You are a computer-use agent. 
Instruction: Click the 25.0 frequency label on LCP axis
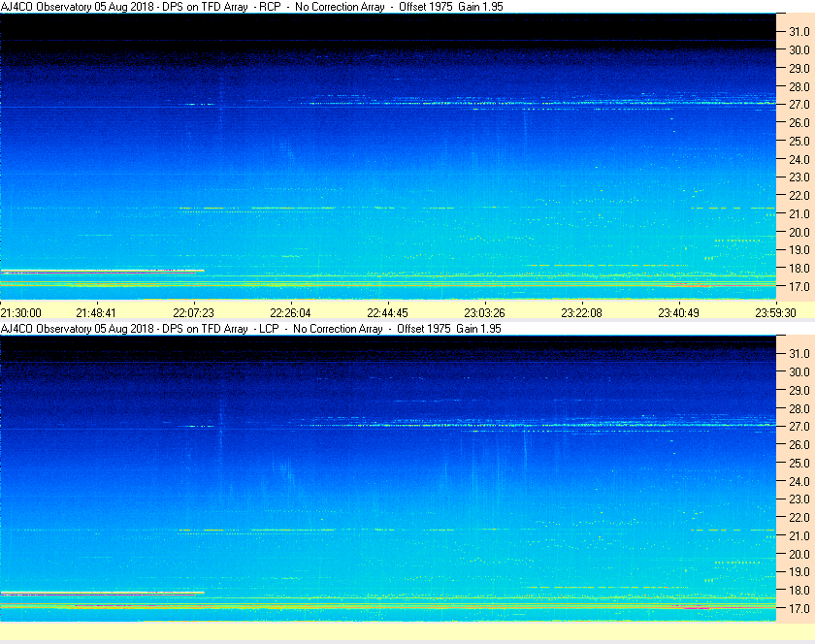coord(799,463)
